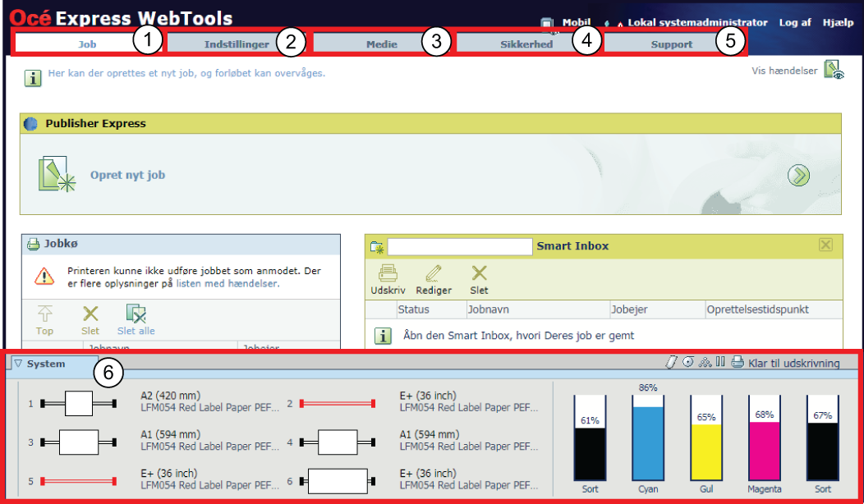Click the Mobil link in header

(577, 23)
